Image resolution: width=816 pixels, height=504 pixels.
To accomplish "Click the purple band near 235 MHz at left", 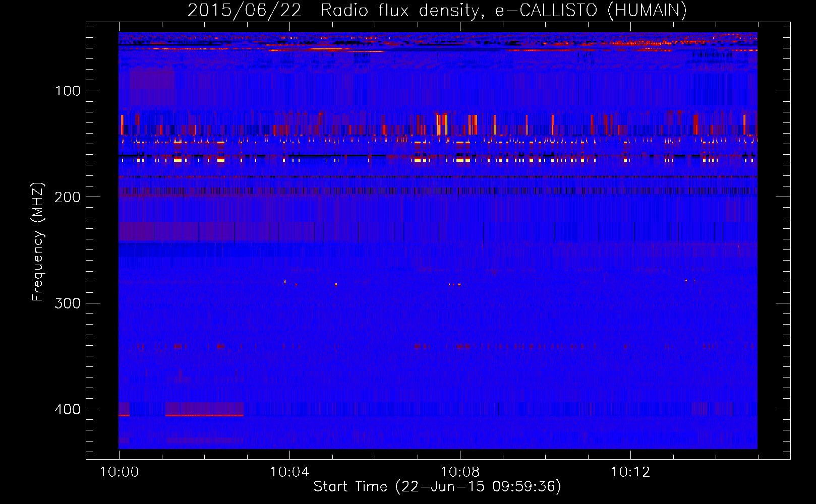I will tap(177, 232).
